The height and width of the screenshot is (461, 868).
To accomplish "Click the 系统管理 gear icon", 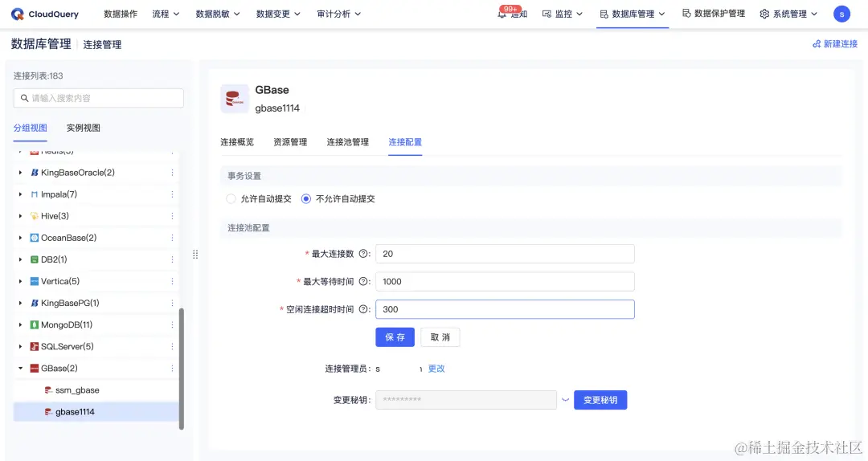I will point(764,14).
